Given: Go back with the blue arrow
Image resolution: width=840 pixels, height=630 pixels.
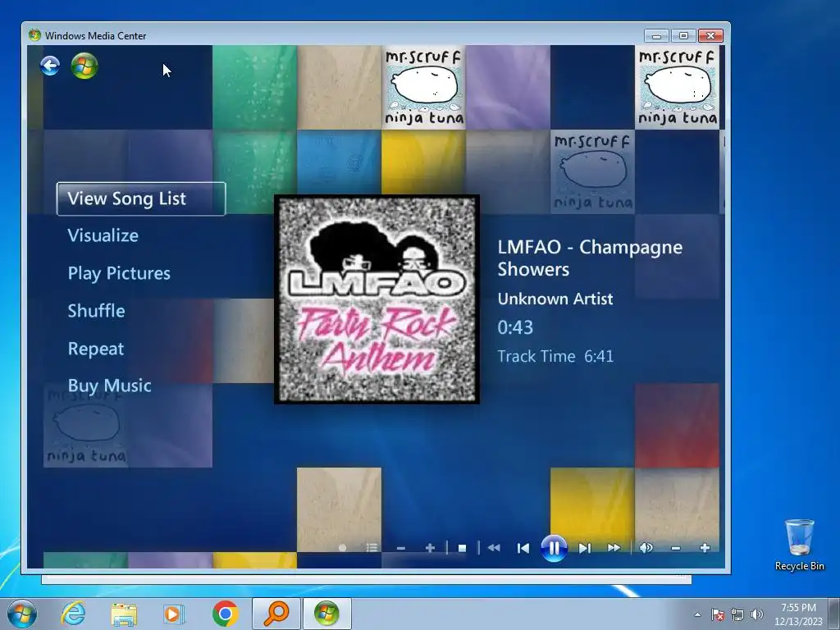Looking at the screenshot, I should 50,66.
